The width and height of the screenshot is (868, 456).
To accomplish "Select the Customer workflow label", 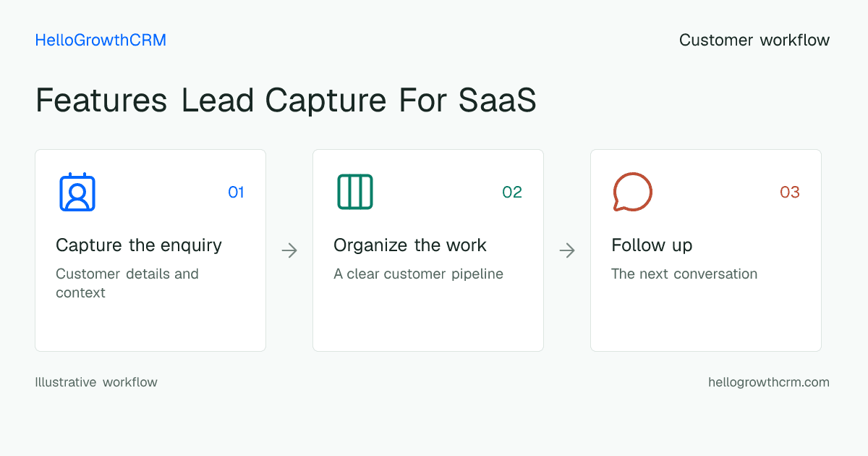I will pyautogui.click(x=754, y=41).
